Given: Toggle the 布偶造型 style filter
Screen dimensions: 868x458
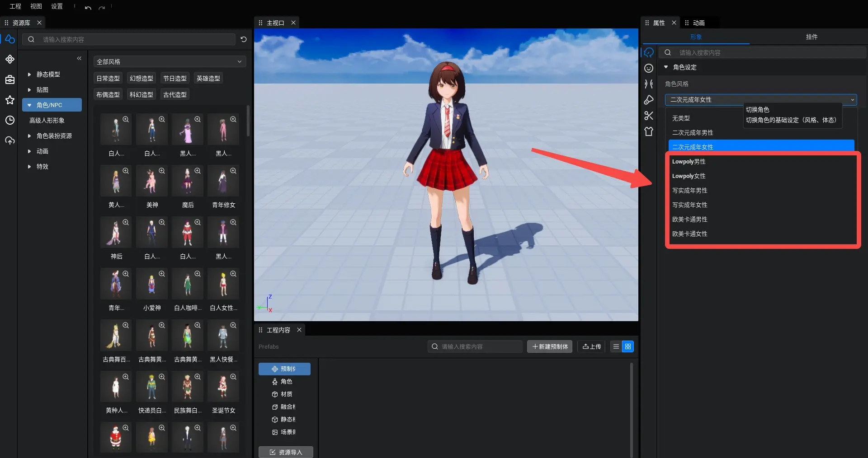Looking at the screenshot, I should click(x=108, y=94).
